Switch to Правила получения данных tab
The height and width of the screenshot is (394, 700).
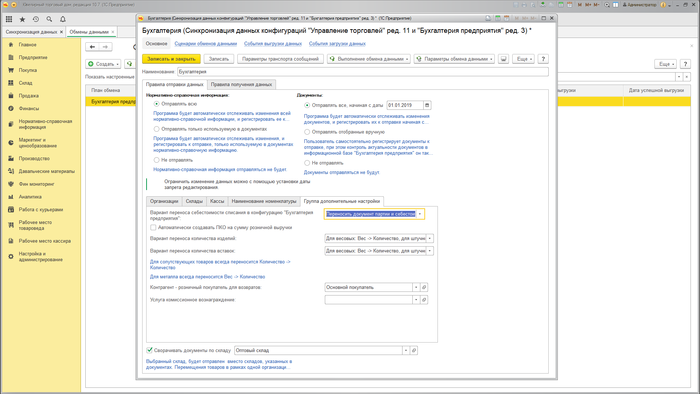(x=241, y=84)
